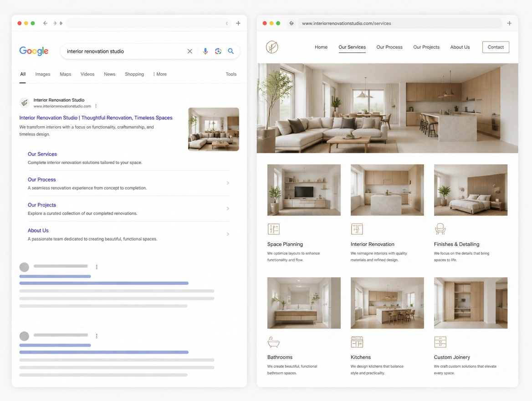Expand the Our Process sitelink chevron
Screen dimensions: 532x401
(x=228, y=183)
